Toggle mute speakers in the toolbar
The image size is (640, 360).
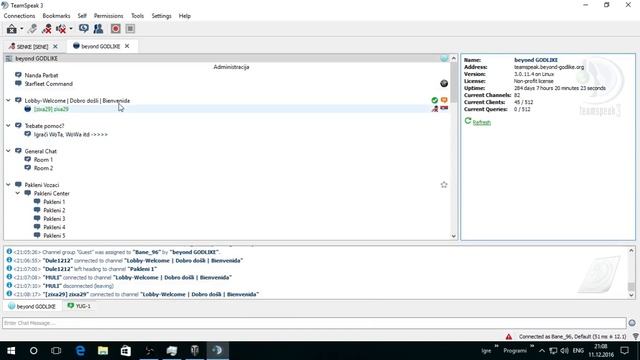[61, 29]
